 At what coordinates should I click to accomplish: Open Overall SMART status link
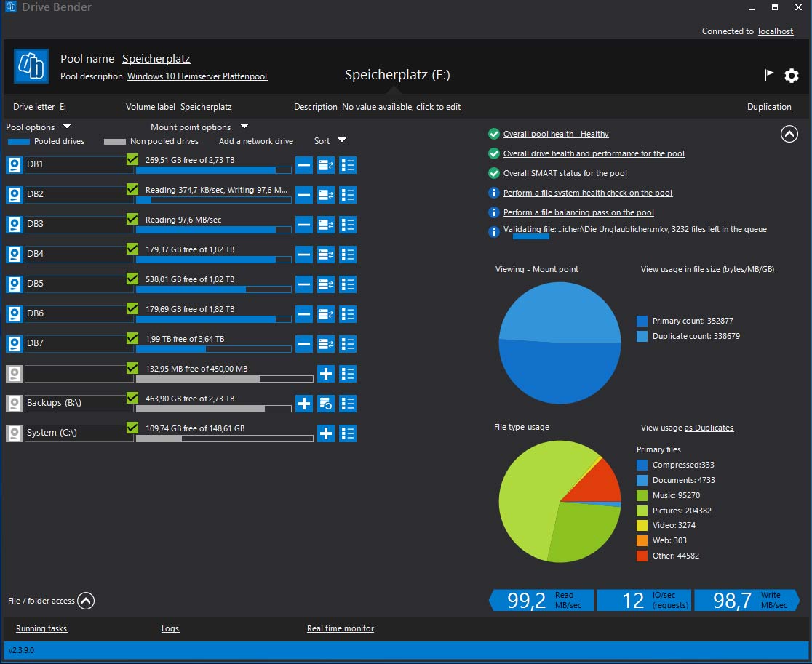coord(565,173)
